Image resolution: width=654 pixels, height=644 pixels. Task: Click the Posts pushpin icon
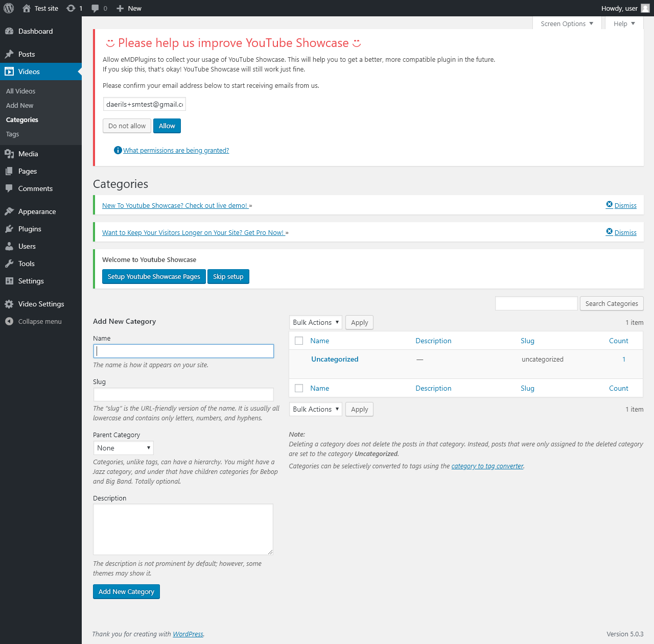coord(9,54)
